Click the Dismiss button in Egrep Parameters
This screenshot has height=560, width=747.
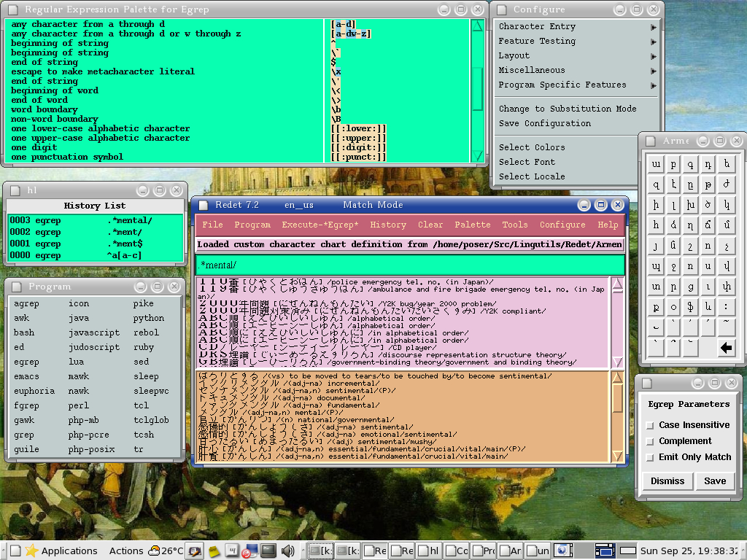[667, 481]
